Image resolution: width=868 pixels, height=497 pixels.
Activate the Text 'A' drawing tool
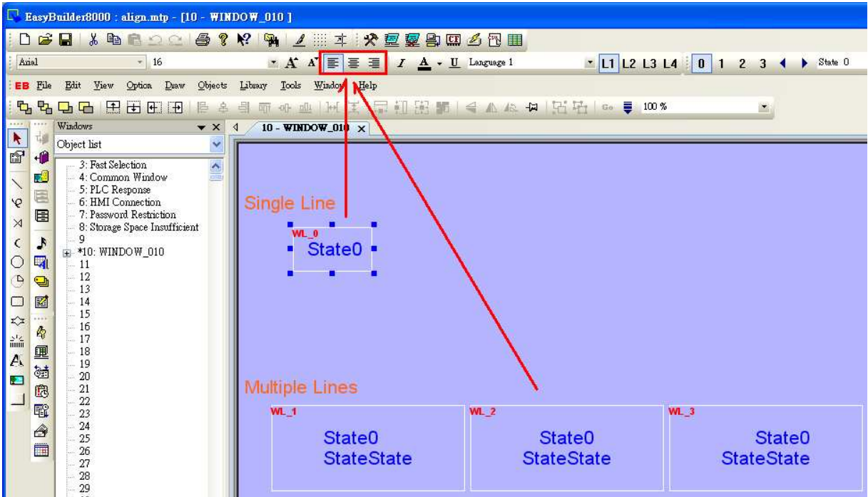[x=17, y=361]
